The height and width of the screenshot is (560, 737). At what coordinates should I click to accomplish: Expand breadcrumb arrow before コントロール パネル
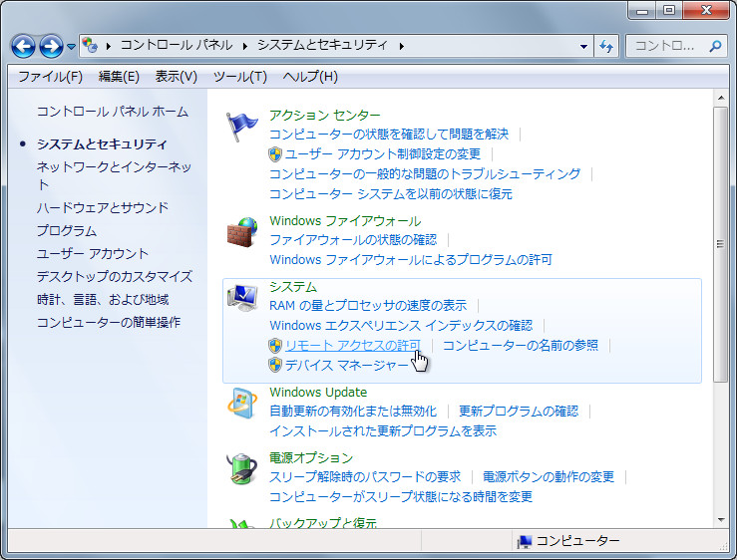point(109,46)
